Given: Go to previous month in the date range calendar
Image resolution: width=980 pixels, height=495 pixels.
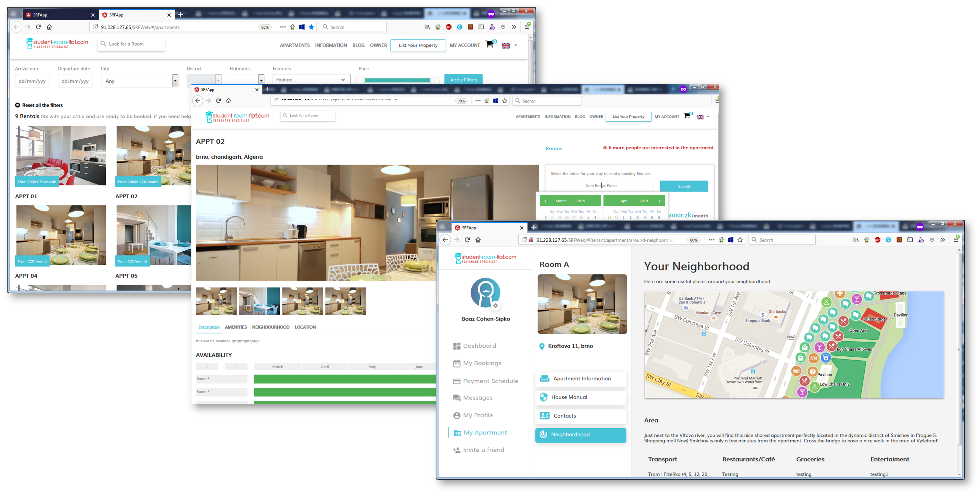Looking at the screenshot, I should click(x=545, y=201).
